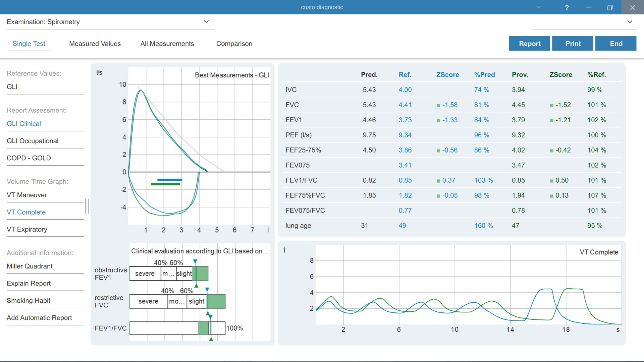Click the help question mark icon

567,7
